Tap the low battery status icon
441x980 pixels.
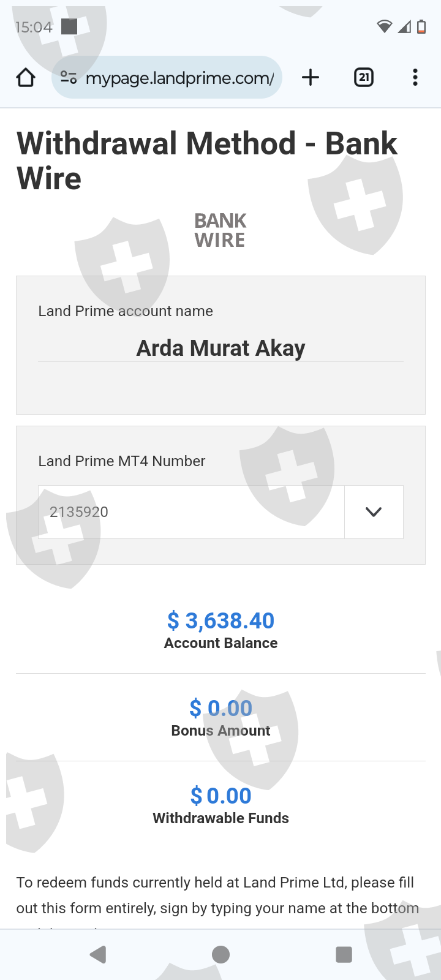pos(421,26)
